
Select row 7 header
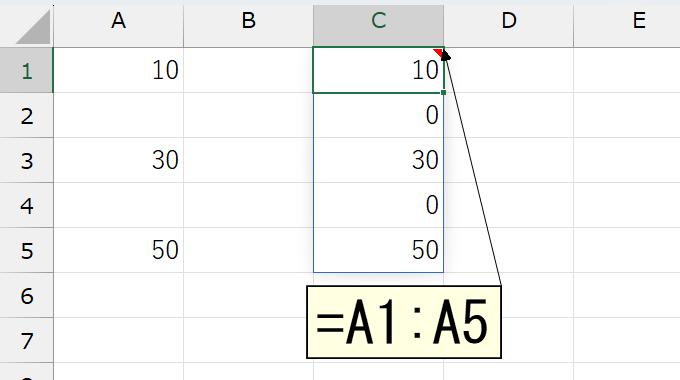[x=26, y=341]
